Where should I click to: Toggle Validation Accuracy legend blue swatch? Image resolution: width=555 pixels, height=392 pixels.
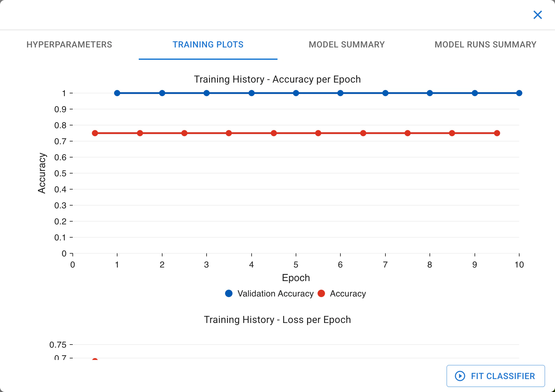click(x=229, y=293)
